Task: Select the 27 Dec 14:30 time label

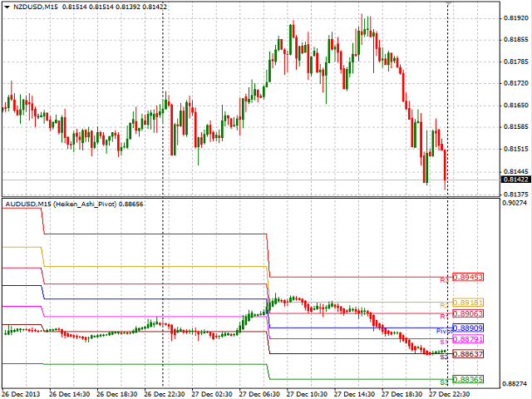Action: 355,394
